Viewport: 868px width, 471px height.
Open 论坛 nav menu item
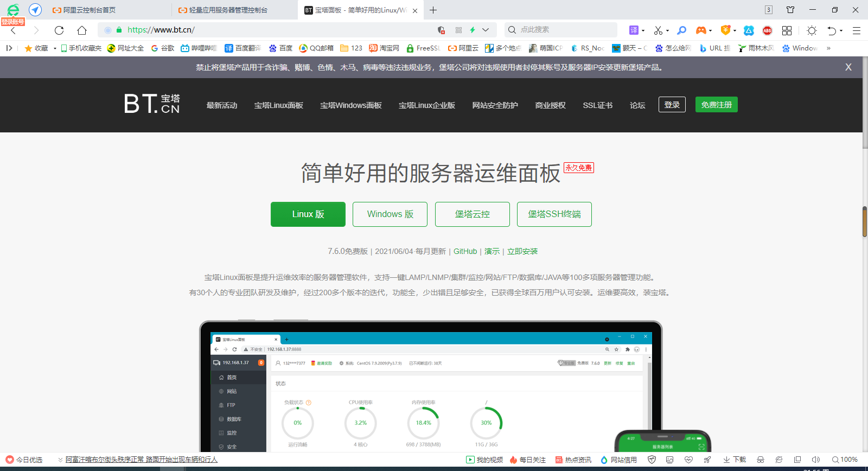pyautogui.click(x=637, y=105)
